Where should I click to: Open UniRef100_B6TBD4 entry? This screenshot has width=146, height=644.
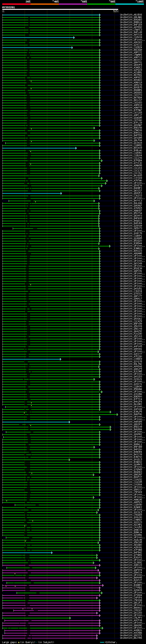coord(131,98)
